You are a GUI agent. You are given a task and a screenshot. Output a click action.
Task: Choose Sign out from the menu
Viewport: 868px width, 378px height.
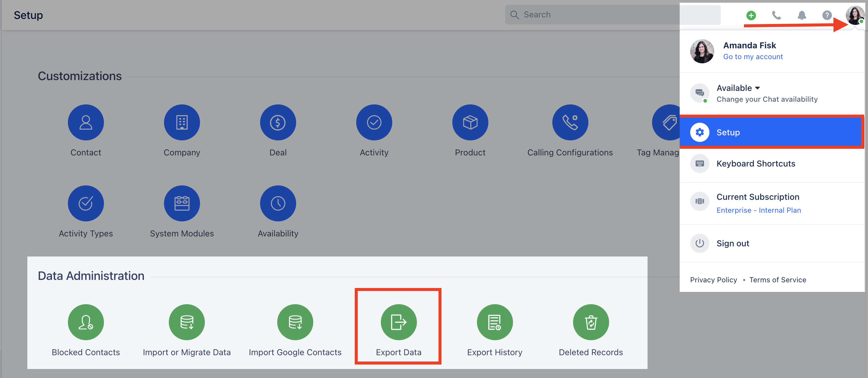pos(772,243)
